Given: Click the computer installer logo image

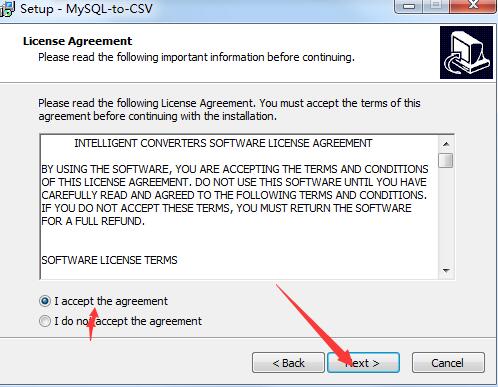Looking at the screenshot, I should [466, 53].
